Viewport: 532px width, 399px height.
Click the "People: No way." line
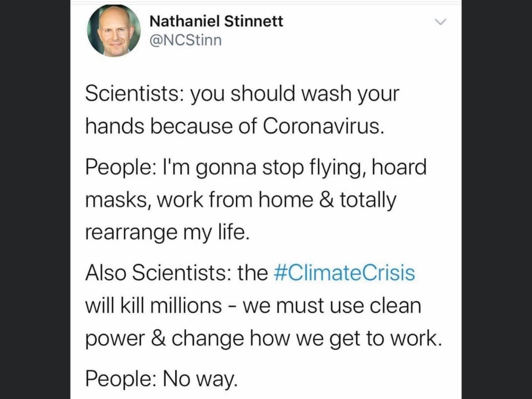pos(161,380)
